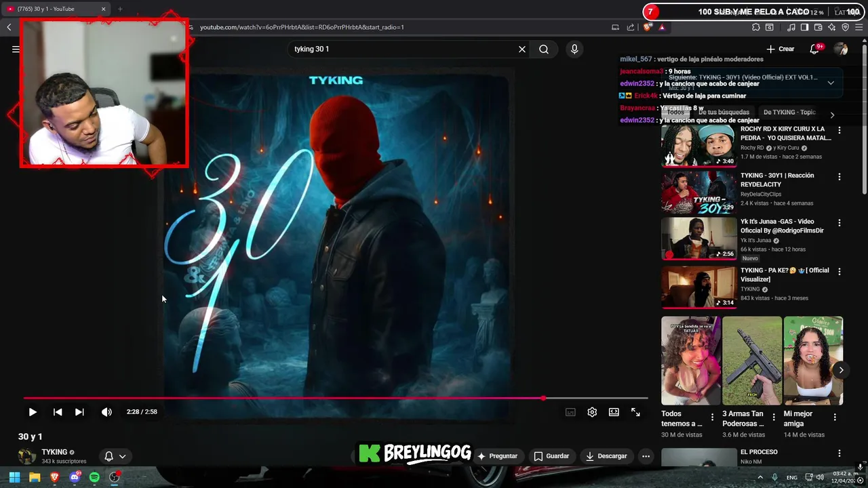This screenshot has width=868, height=488.
Task: Open the Brave VPN shield icon
Action: click(845, 27)
